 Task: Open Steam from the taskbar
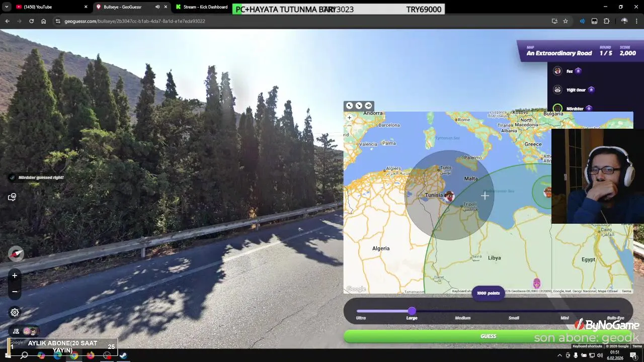[123, 355]
